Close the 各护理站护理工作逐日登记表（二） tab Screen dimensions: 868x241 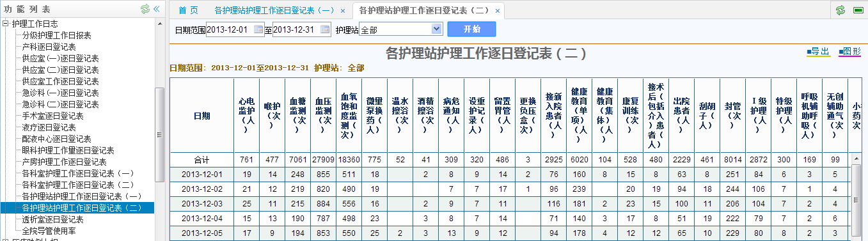497,11
